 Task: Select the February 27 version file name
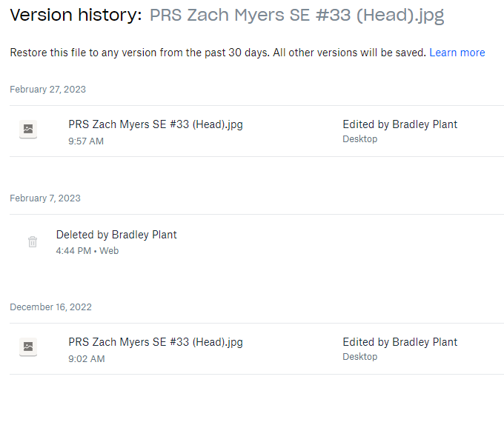point(156,124)
